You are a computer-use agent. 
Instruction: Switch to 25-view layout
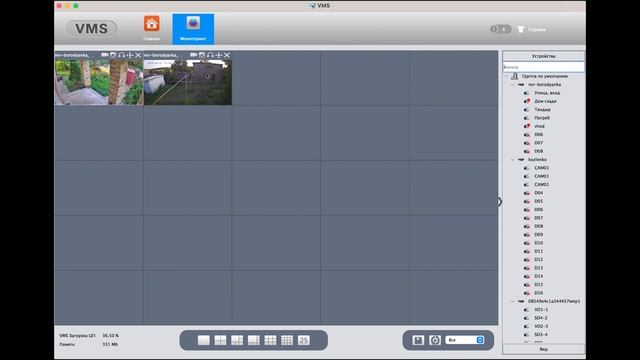pyautogui.click(x=304, y=340)
